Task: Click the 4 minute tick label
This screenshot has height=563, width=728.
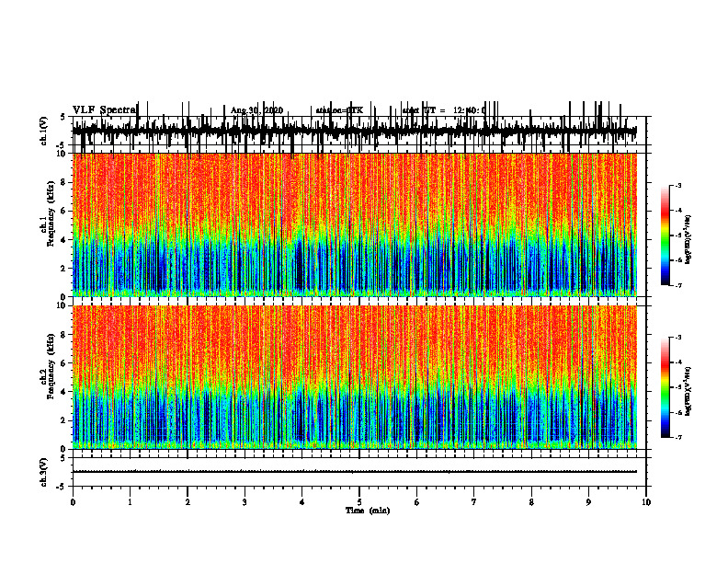Action: coord(302,502)
